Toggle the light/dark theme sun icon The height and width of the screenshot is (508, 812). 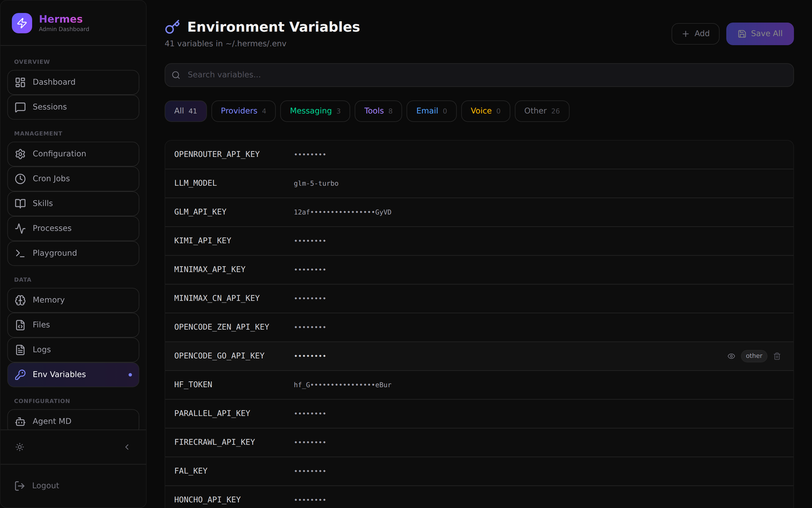(x=20, y=447)
